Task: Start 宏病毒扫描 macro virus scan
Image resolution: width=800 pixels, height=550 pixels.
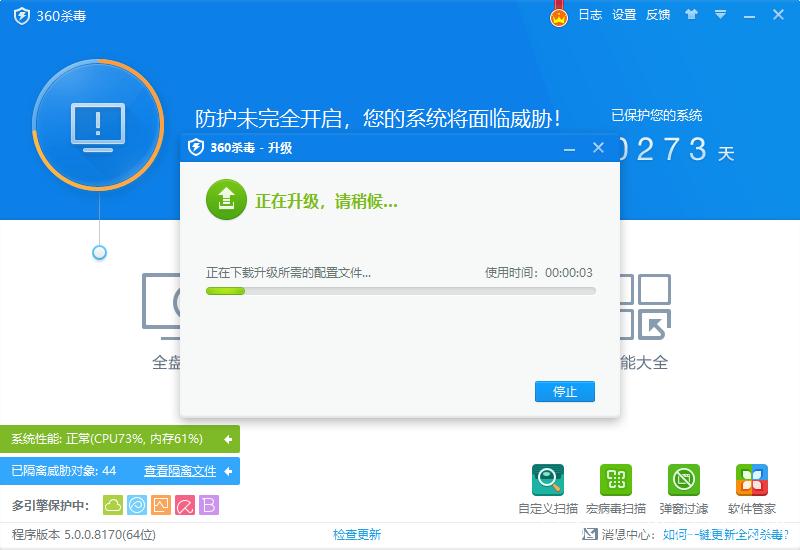Action: 616,489
